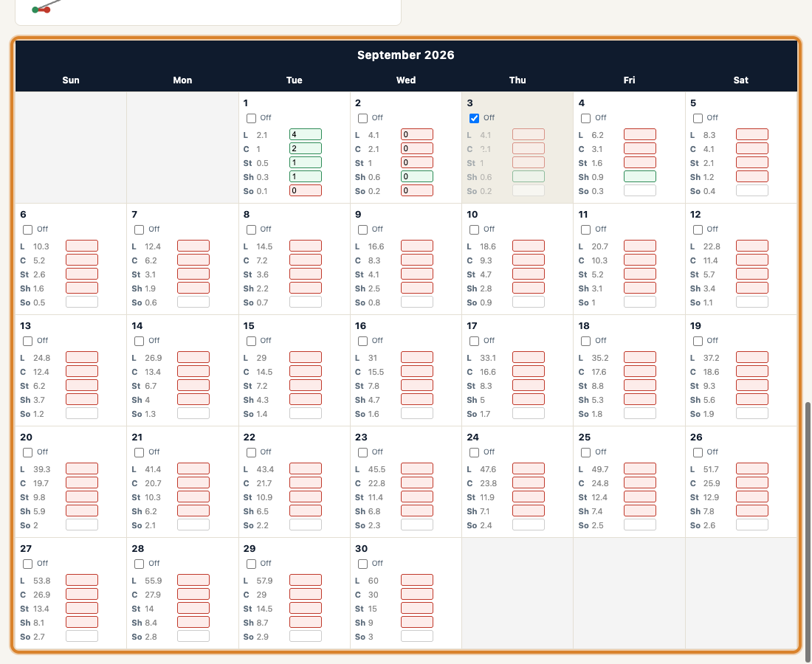Focus the C field on September 7
The height and width of the screenshot is (664, 812).
tap(193, 260)
